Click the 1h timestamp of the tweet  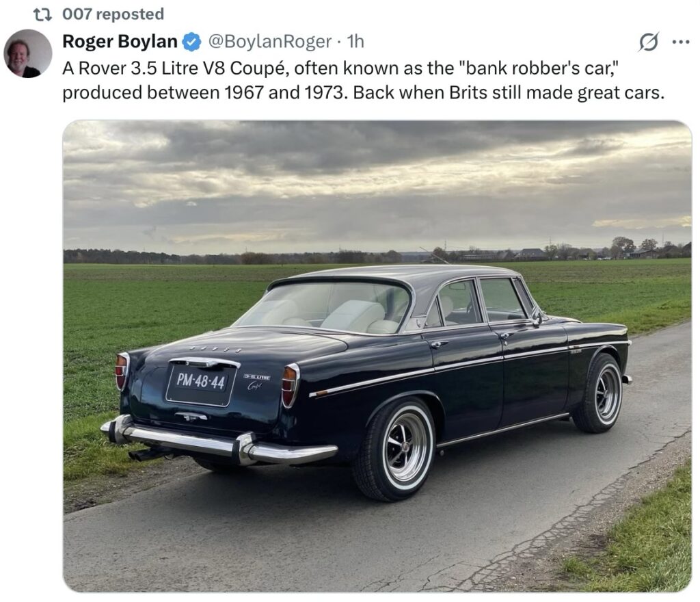355,42
